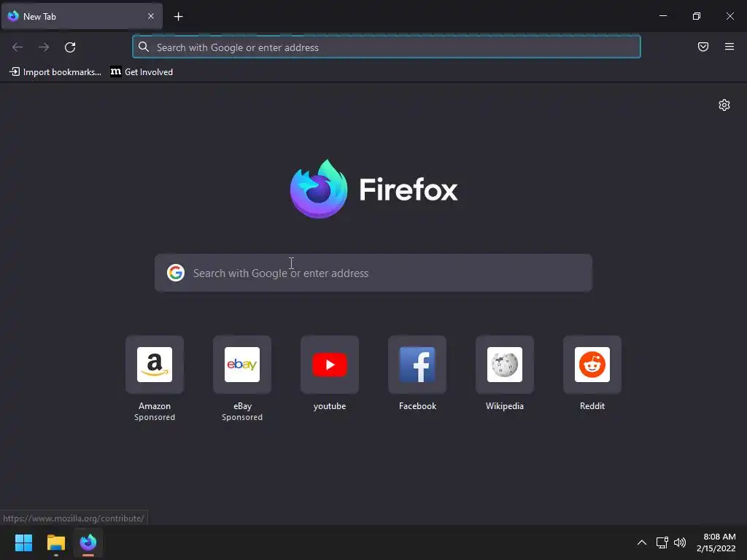Click the network icon in system tray
Viewport: 747px width, 560px height.
pyautogui.click(x=662, y=542)
